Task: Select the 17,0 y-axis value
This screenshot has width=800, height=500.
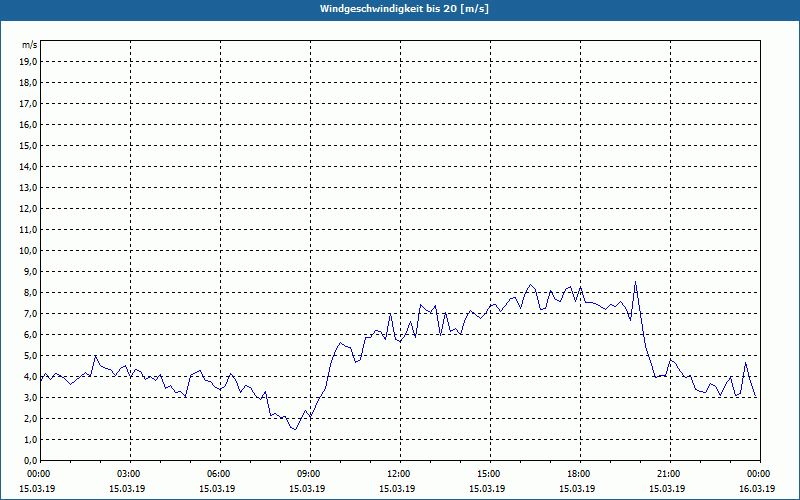Action: [28, 104]
